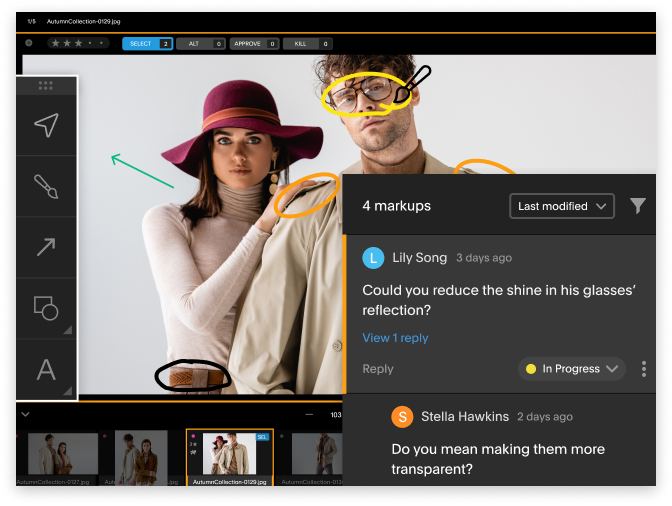
Task: Mark the image with KILL tag
Action: 307,44
